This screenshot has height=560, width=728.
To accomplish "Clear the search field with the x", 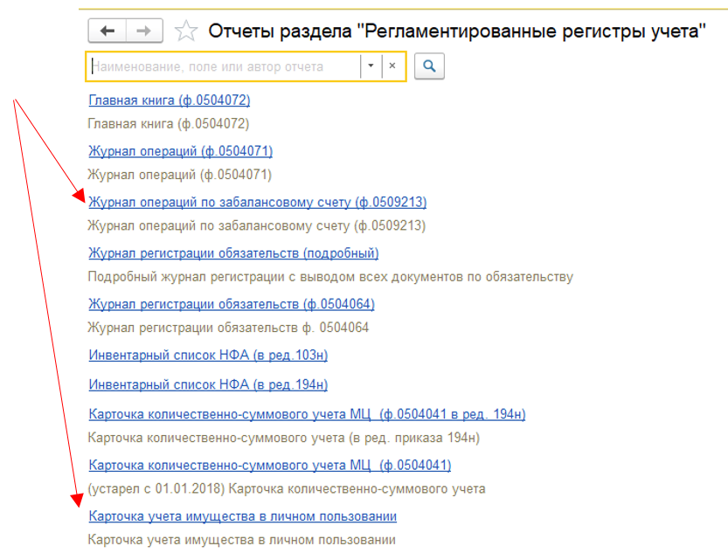I will click(392, 66).
